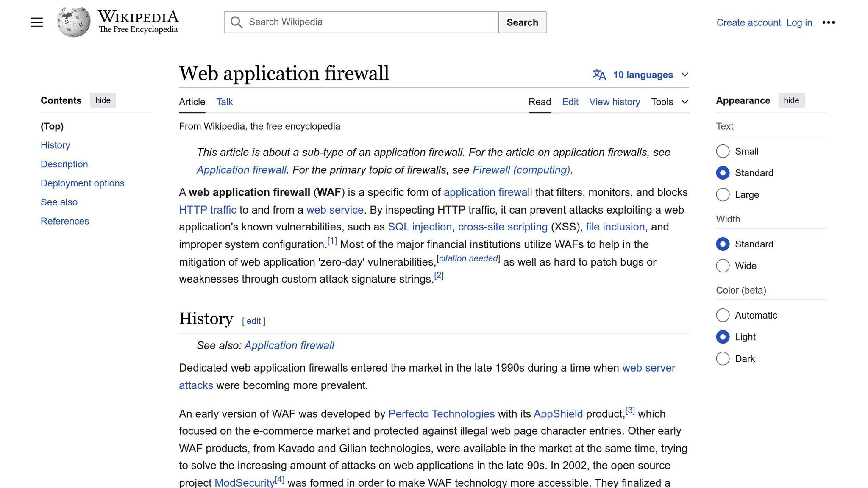Select the Wide width option

[723, 266]
